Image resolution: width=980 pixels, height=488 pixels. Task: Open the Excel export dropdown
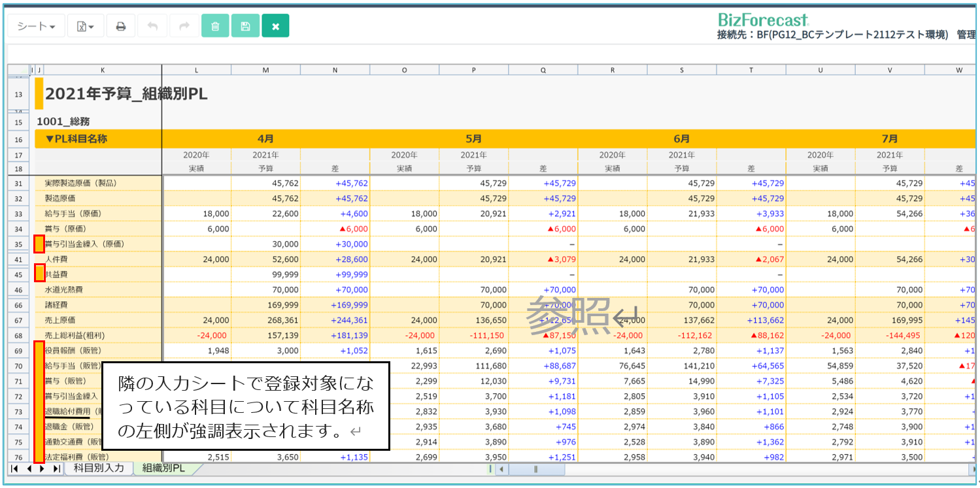(x=85, y=26)
